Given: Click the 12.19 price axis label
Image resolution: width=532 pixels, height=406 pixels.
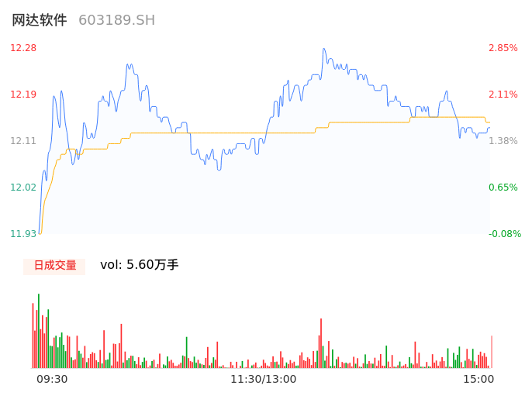Looking at the screenshot, I should click(x=23, y=95).
